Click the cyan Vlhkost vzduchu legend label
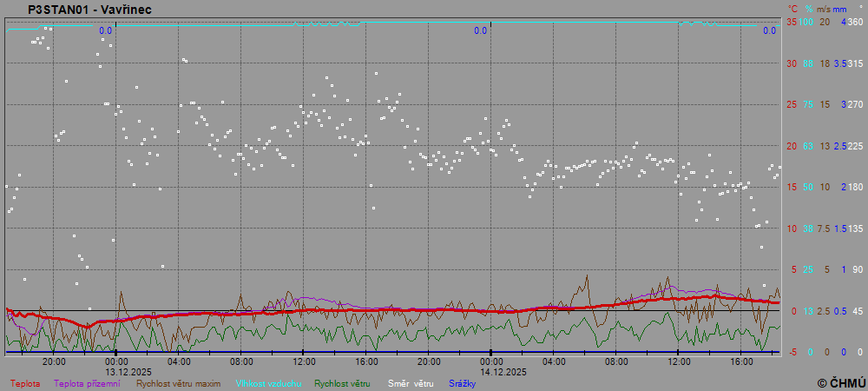This screenshot has width=868, height=391. tap(266, 383)
